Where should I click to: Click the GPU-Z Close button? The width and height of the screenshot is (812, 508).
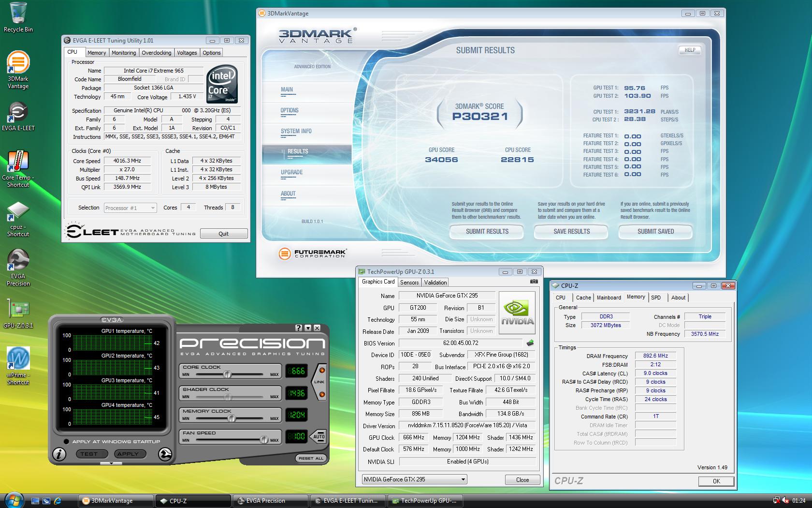point(522,480)
